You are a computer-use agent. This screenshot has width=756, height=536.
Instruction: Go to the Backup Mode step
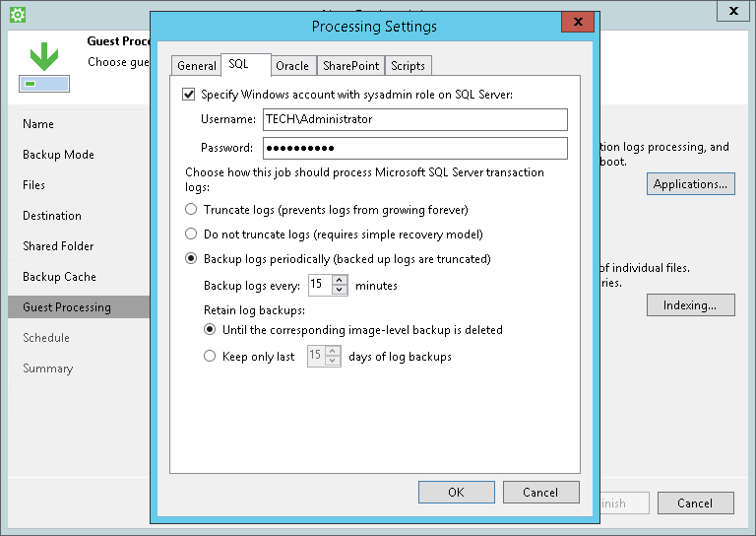(x=58, y=155)
